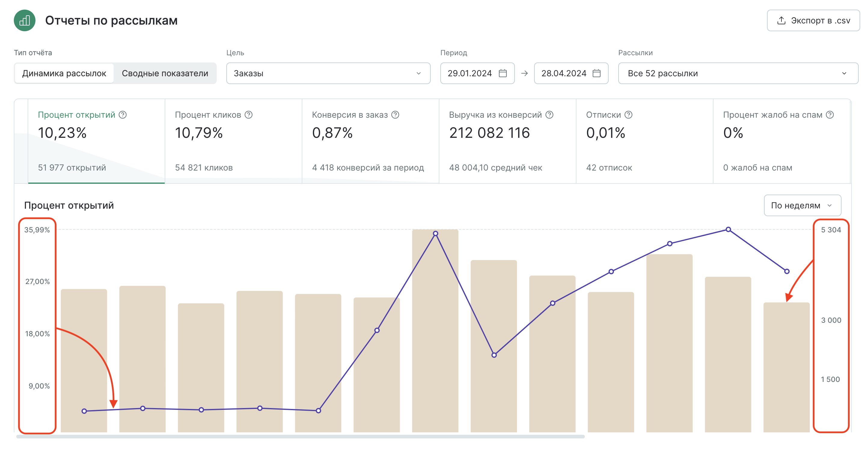
Task: Click the horizontal scrollbar under the chart
Action: (x=300, y=436)
